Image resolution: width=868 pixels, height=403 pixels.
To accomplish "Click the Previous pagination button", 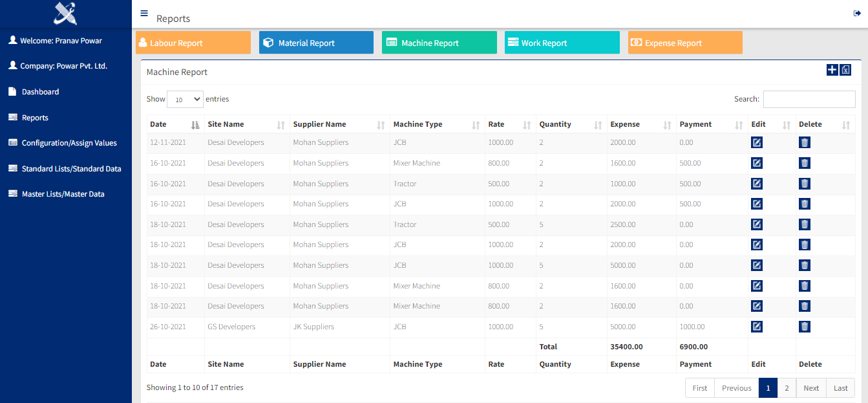I will [737, 388].
